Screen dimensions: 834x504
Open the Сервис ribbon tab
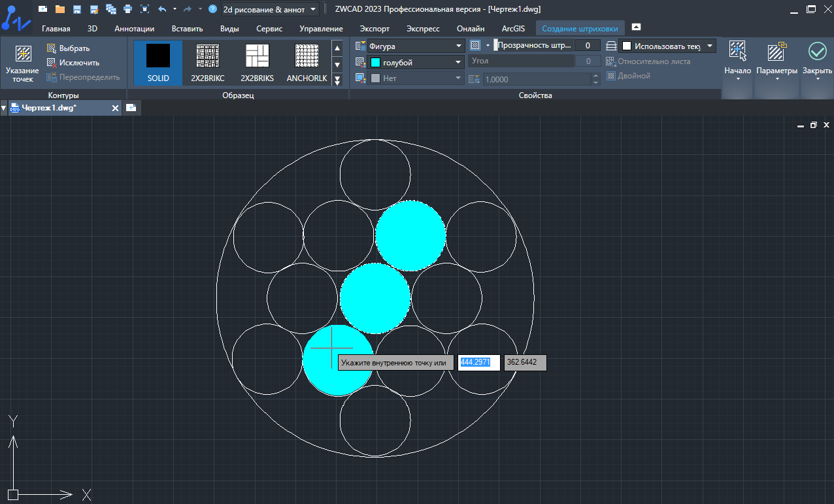coord(269,29)
